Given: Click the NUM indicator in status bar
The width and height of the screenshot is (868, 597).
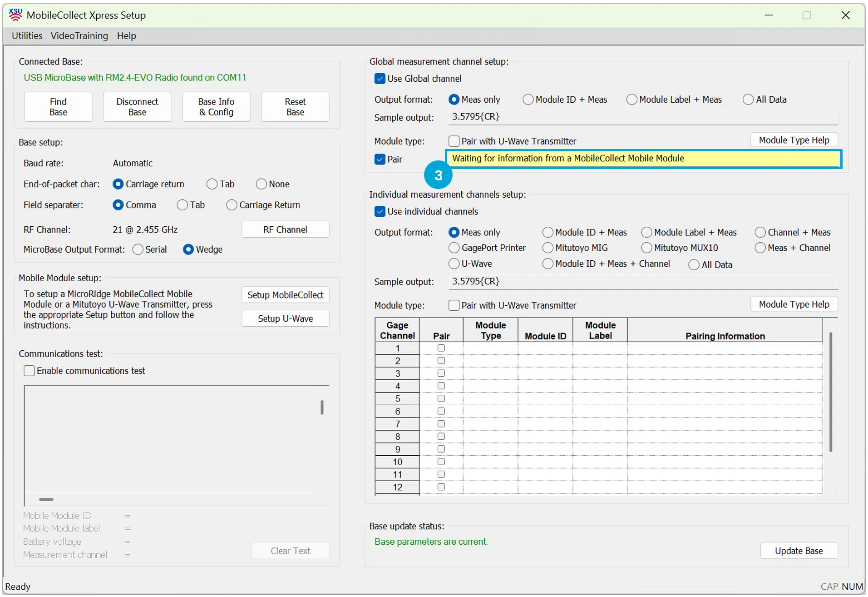Looking at the screenshot, I should pyautogui.click(x=853, y=587).
